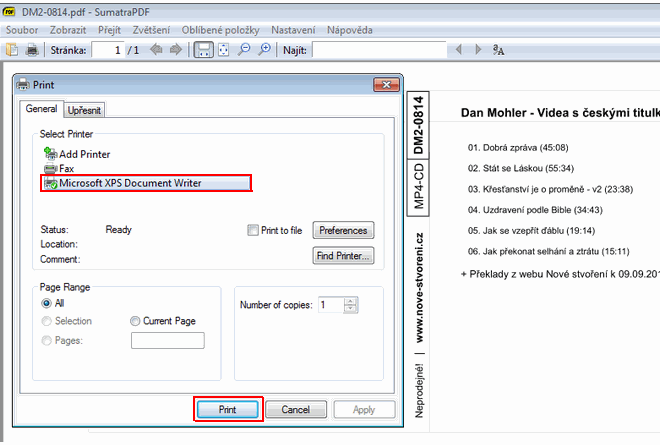
Task: Click Find Previous arrow icon
Action: (x=459, y=50)
